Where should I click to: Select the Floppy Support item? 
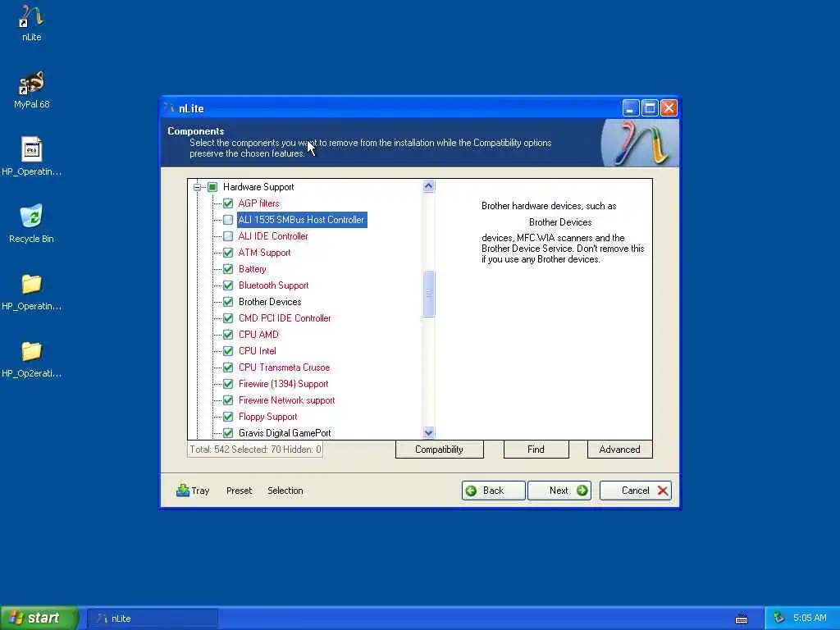268,417
